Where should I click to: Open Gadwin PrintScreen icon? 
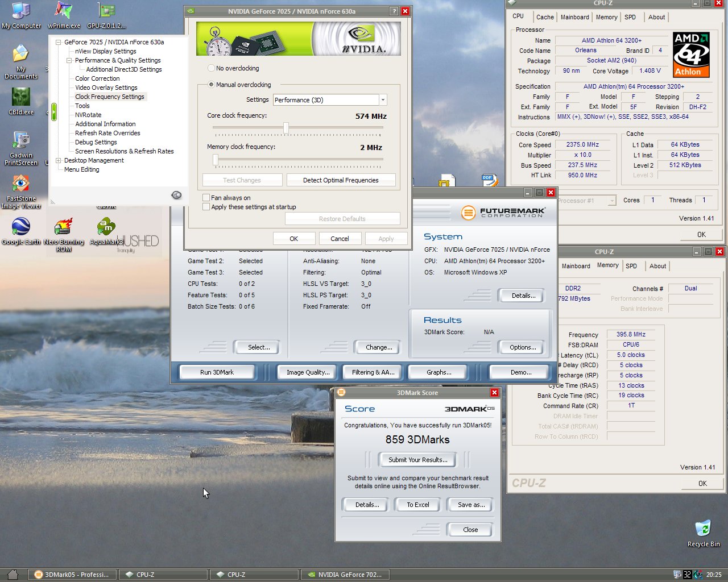21,148
